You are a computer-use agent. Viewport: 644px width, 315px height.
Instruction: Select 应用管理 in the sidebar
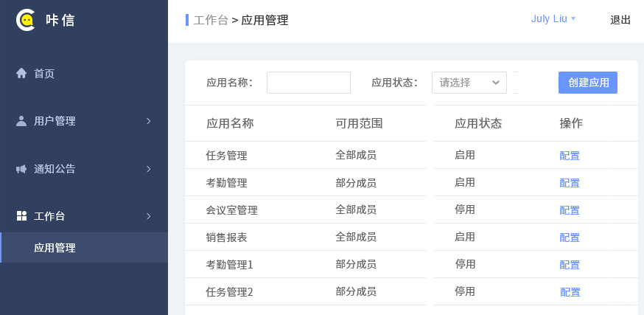(84, 248)
